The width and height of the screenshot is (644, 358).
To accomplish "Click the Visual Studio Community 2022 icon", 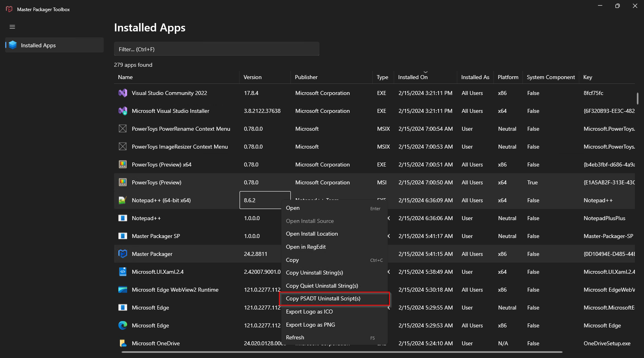I will coord(123,93).
